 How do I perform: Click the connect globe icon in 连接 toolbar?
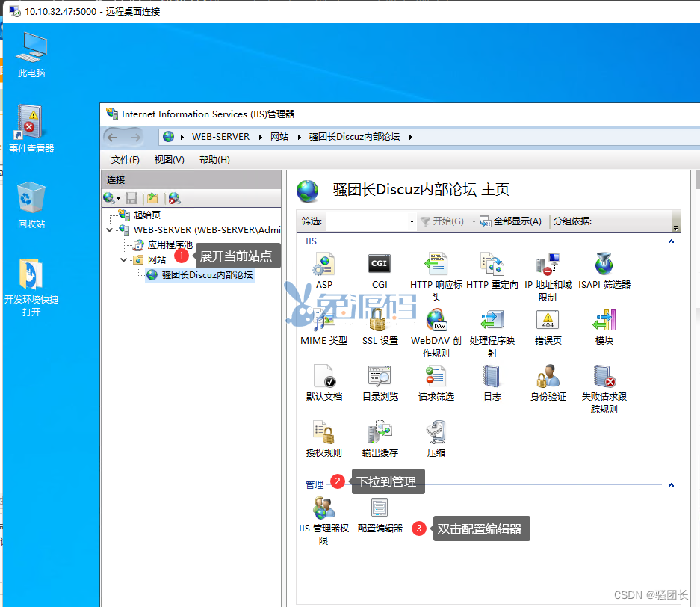[x=108, y=198]
